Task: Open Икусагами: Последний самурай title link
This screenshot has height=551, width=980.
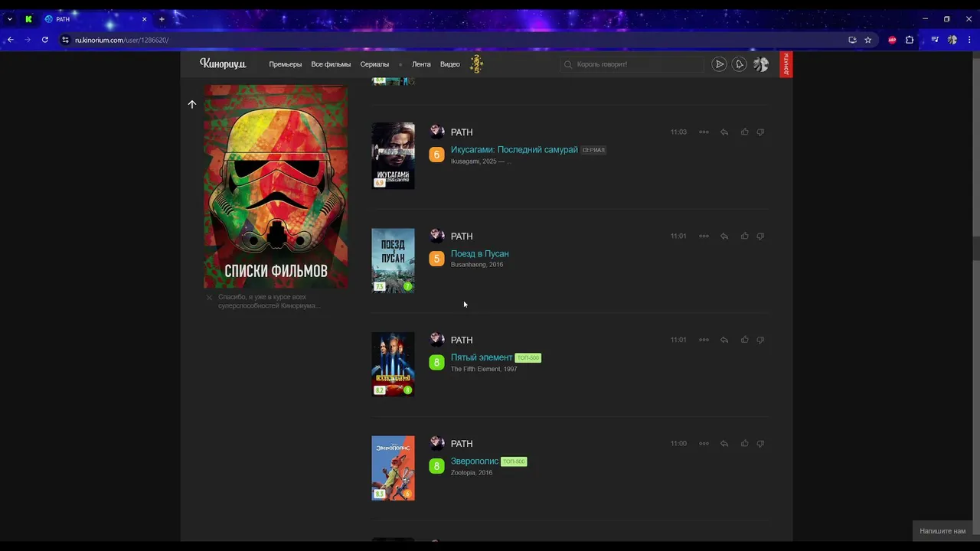Action: pos(514,150)
